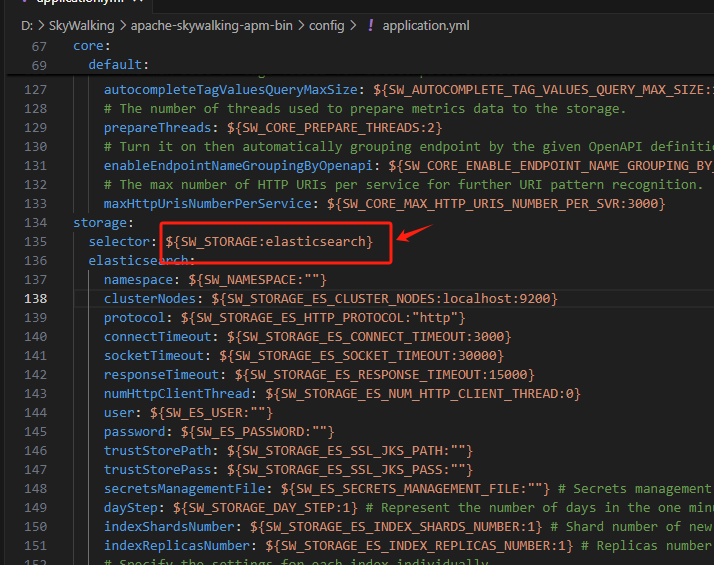Select line number 138 in gutter
Viewport: 714px width, 565px height.
click(x=36, y=299)
